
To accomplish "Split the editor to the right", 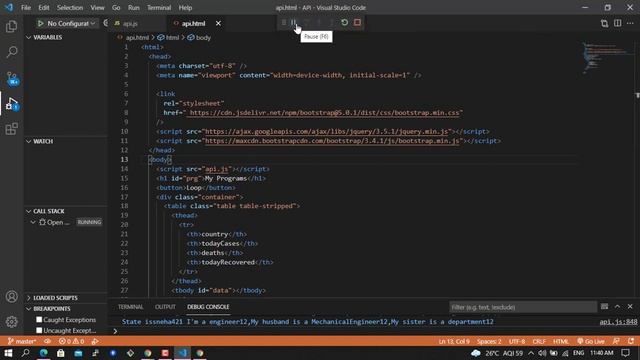I will [x=618, y=23].
